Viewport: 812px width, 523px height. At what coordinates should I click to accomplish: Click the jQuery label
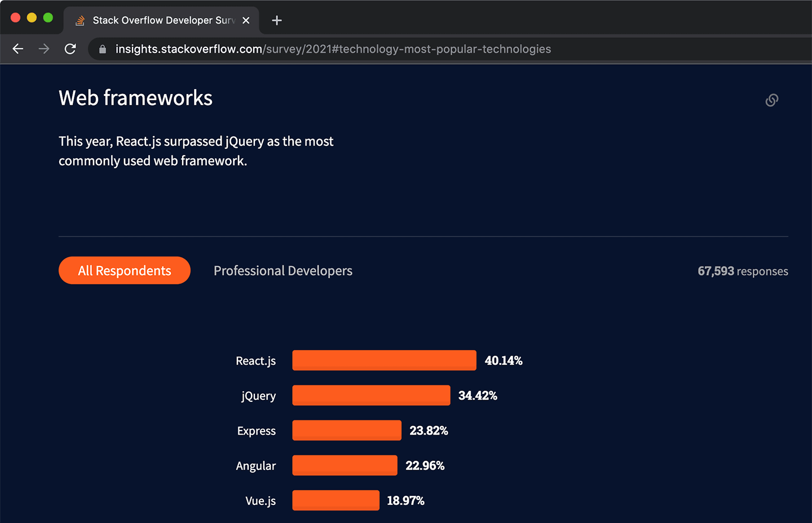pyautogui.click(x=258, y=396)
